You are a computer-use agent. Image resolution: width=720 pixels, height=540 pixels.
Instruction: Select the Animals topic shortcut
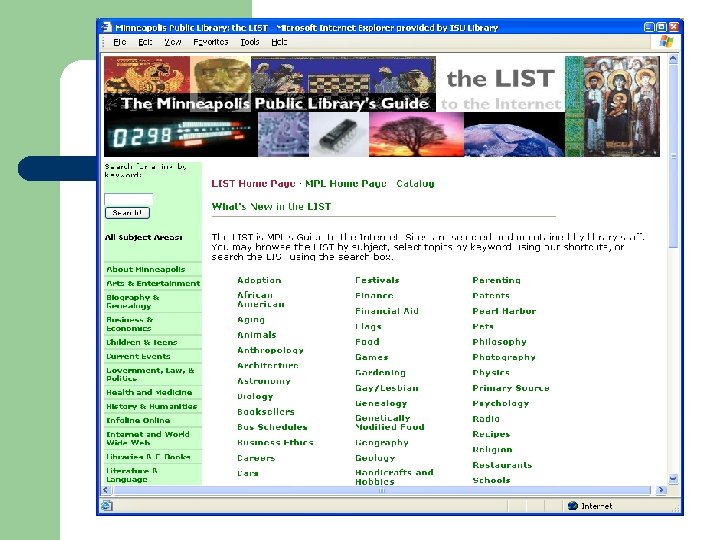click(x=257, y=335)
